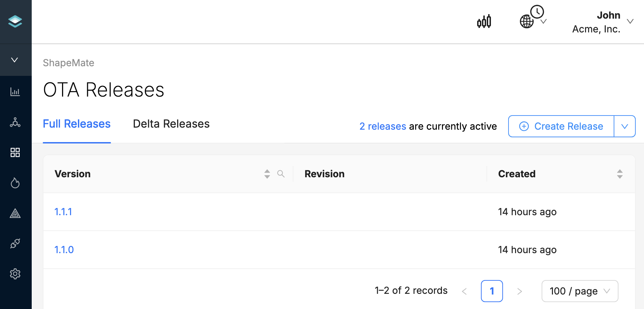
Task: Switch to the Delta Releases tab
Action: (171, 124)
